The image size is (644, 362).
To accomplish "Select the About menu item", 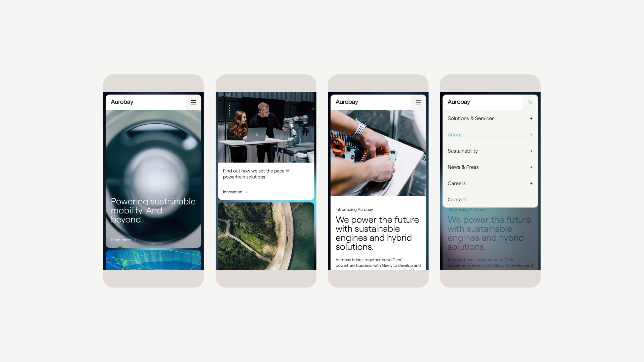I will pyautogui.click(x=455, y=134).
